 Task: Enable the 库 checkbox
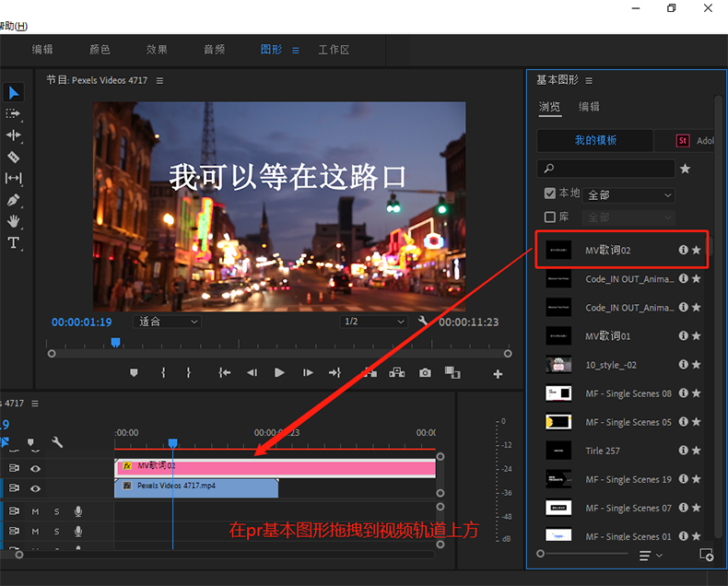coord(550,217)
